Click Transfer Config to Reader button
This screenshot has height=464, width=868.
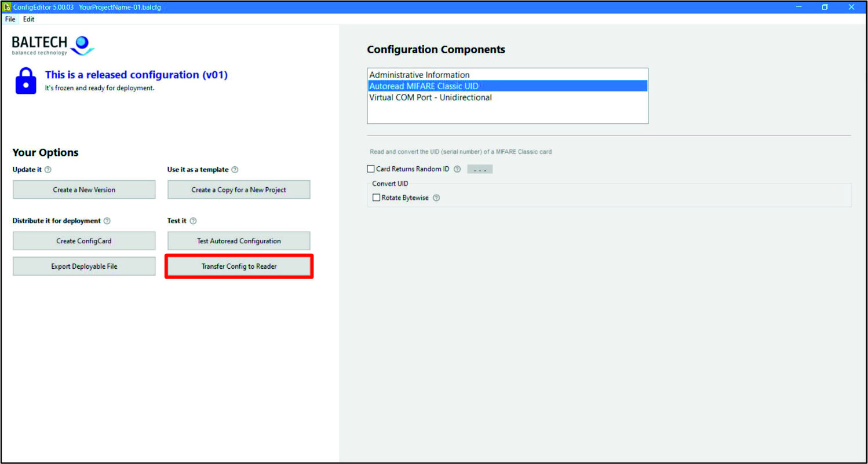[239, 266]
